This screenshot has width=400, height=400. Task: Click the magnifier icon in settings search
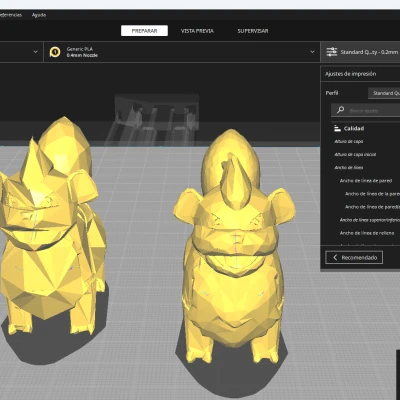click(340, 110)
